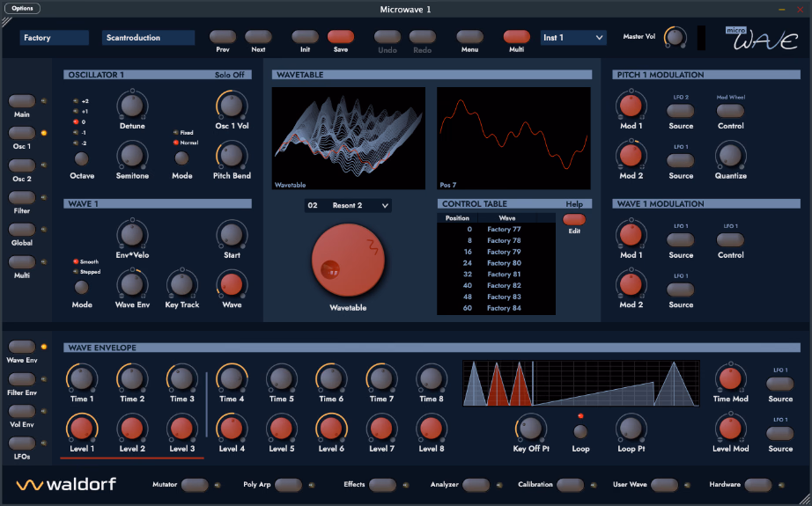Switch to the Osc 1 page in the sidebar
The height and width of the screenshot is (506, 812).
pyautogui.click(x=22, y=133)
